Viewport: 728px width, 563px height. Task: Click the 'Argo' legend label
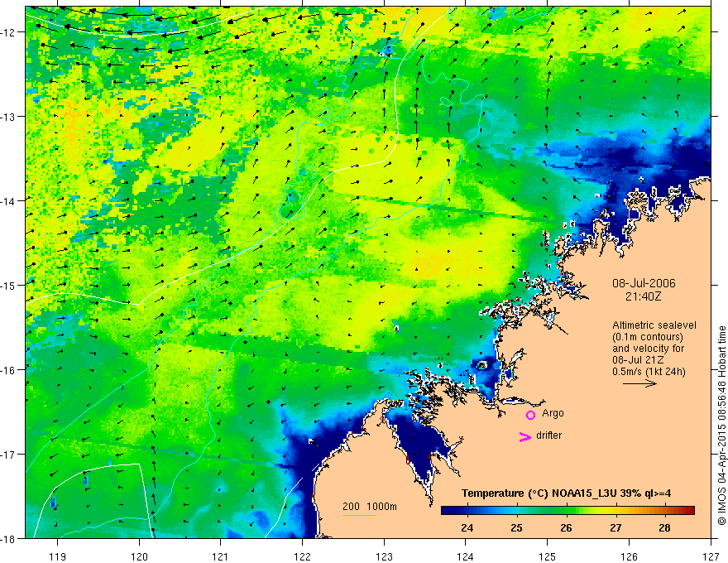[553, 413]
